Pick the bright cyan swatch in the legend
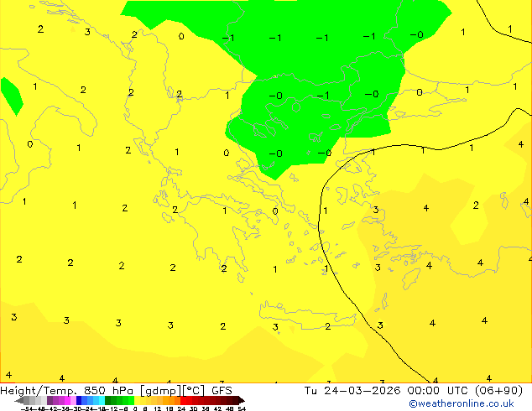This screenshot has height=411, width=532. [x=102, y=400]
